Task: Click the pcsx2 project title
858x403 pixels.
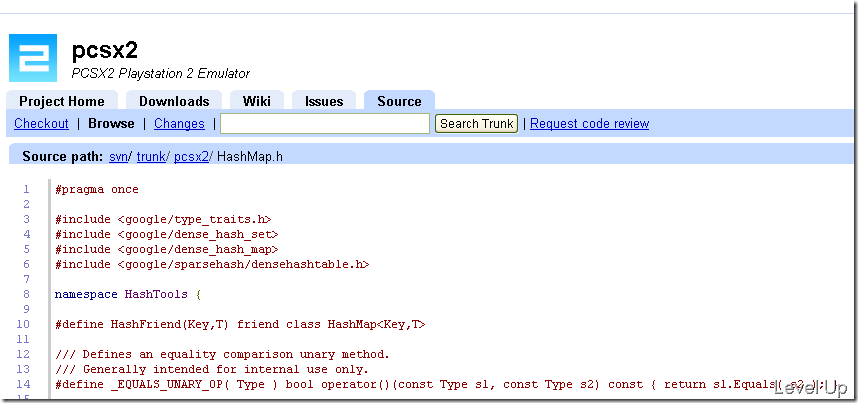Action: tap(105, 50)
